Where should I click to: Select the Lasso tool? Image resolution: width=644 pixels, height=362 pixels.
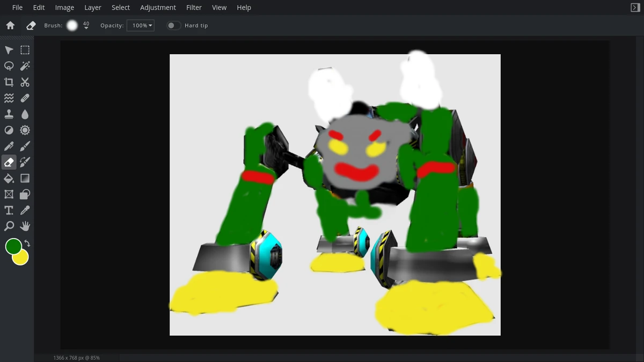tap(8, 65)
